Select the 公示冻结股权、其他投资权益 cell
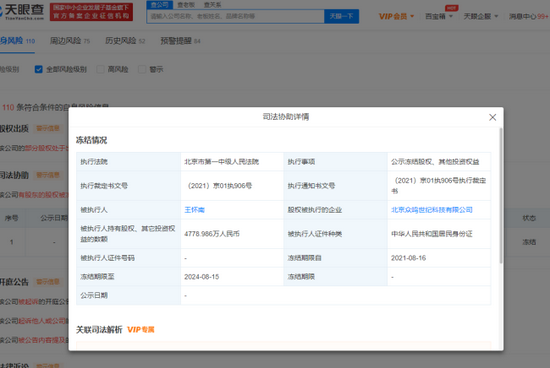 click(x=435, y=162)
